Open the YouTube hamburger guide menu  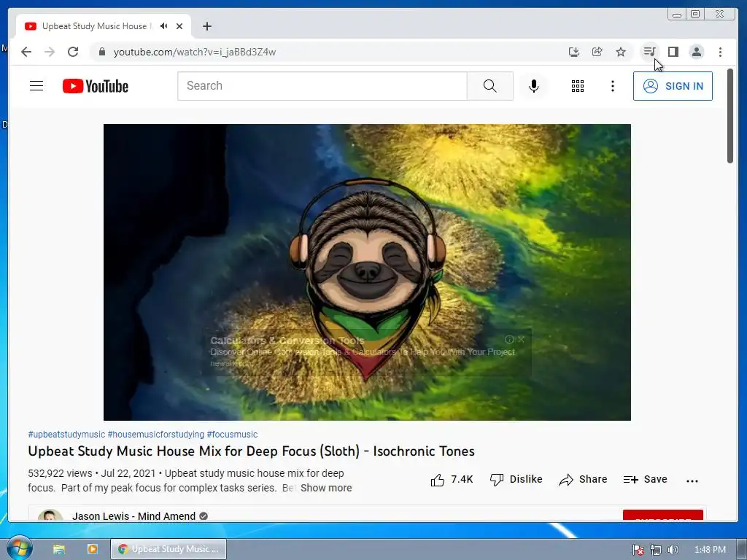point(36,86)
